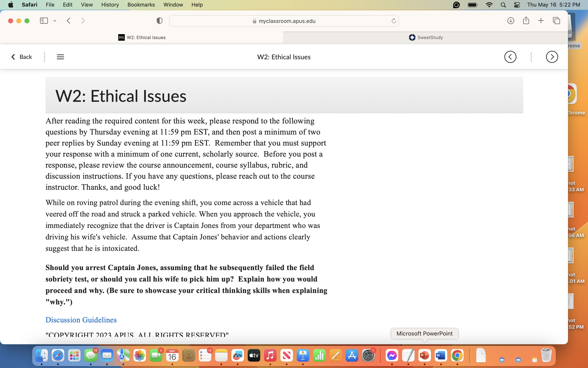The image size is (588, 368).
Task: Open Messenger from the Dock
Action: (x=392, y=356)
